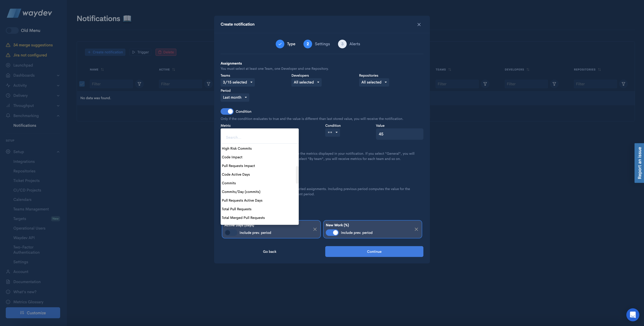
Task: Open the == condition operator dropdown
Action: pyautogui.click(x=332, y=133)
